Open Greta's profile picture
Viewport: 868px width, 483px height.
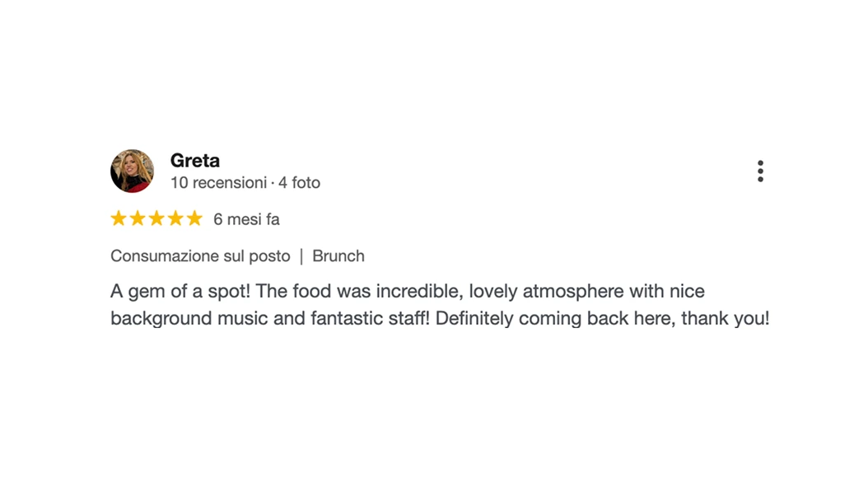coord(132,171)
